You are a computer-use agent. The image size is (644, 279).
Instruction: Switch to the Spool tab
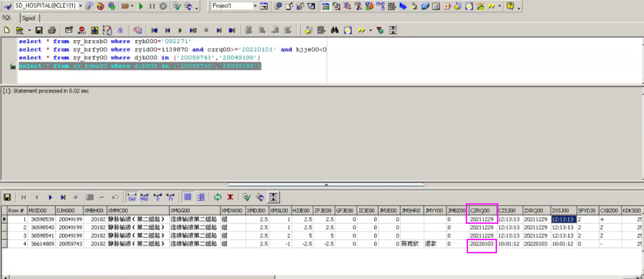click(29, 18)
